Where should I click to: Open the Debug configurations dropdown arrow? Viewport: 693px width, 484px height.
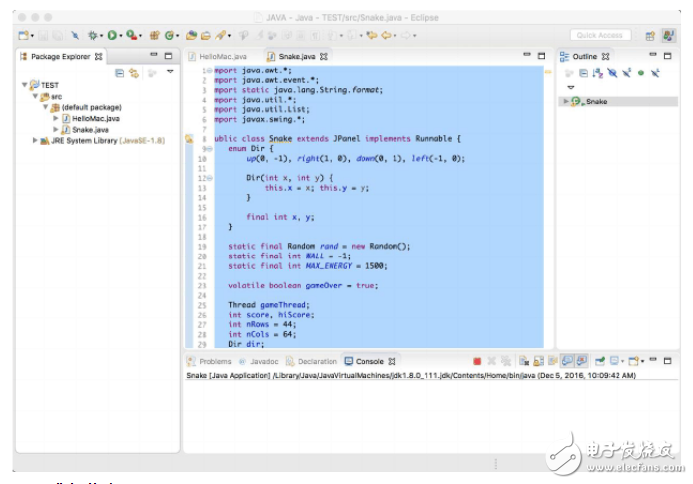pyautogui.click(x=102, y=36)
